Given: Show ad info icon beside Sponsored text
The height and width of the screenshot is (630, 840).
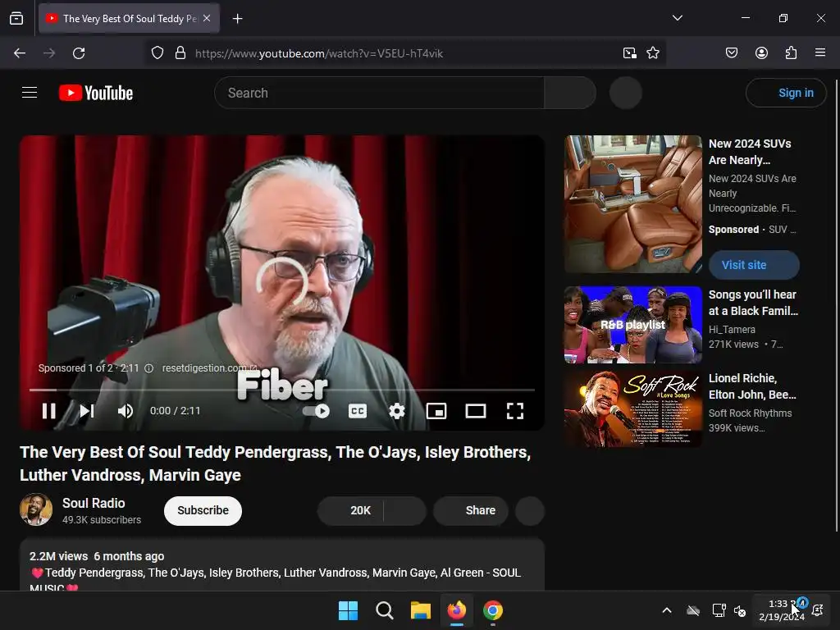Looking at the screenshot, I should pos(149,368).
